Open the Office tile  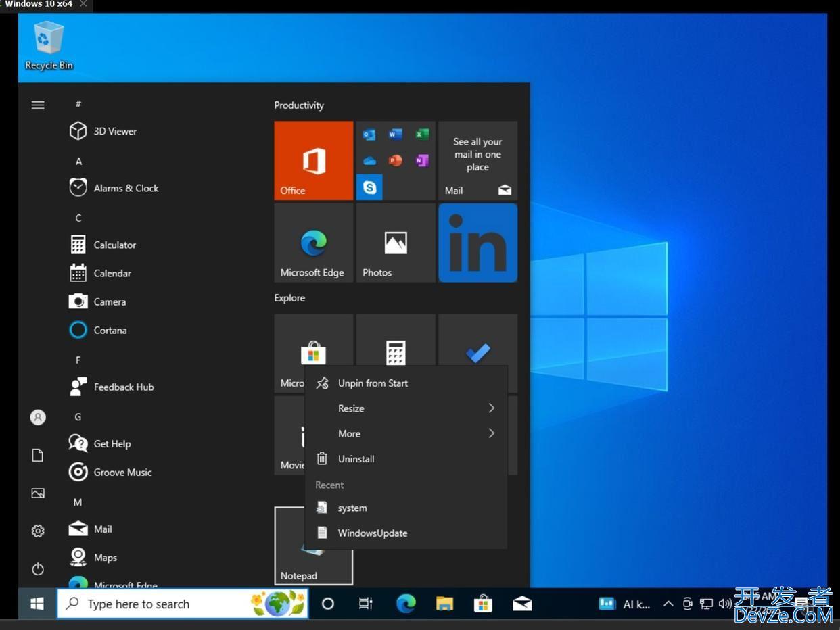click(x=313, y=160)
